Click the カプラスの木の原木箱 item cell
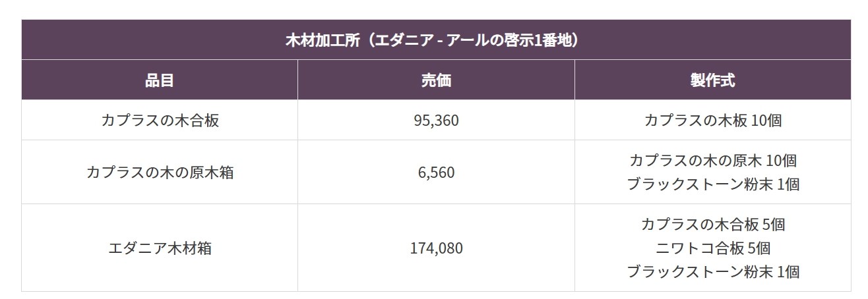 (160, 173)
